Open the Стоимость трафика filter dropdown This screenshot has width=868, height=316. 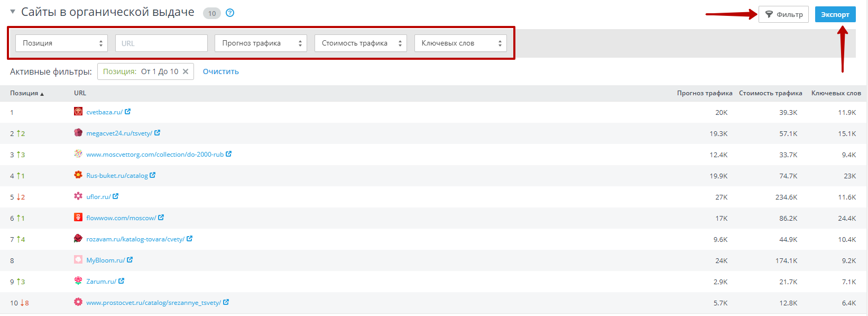click(x=361, y=43)
